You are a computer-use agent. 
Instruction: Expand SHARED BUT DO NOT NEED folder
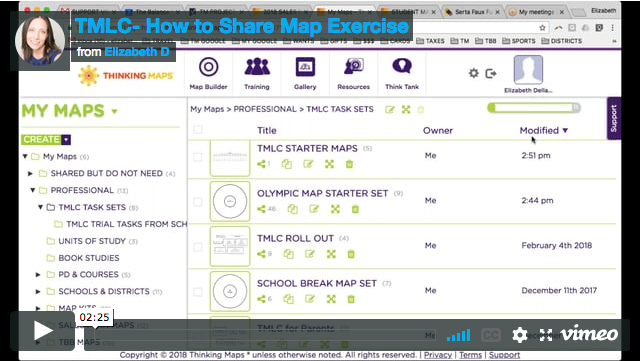[30, 174]
